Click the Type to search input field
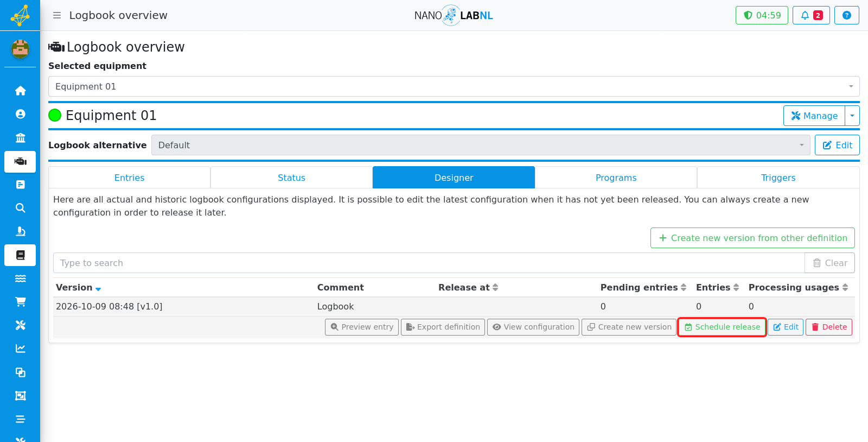Image resolution: width=868 pixels, height=442 pixels. point(429,263)
